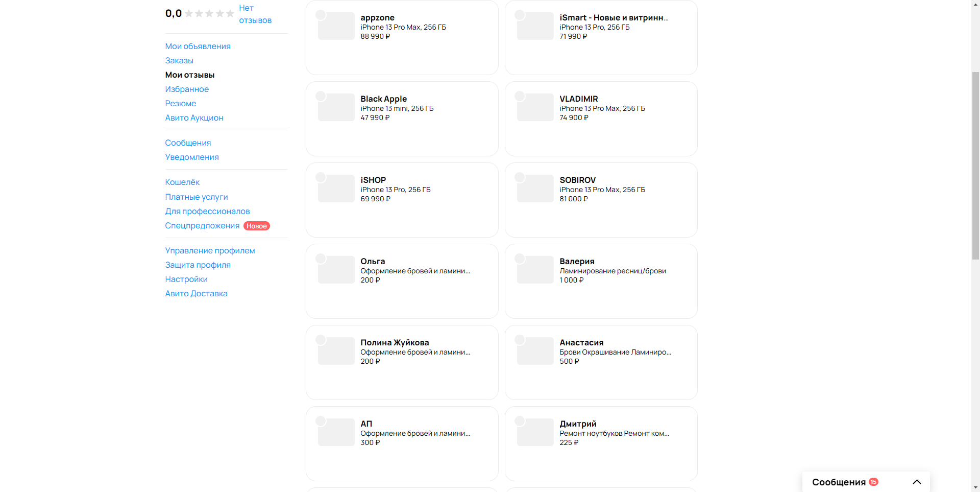Open Настройки

(x=186, y=279)
